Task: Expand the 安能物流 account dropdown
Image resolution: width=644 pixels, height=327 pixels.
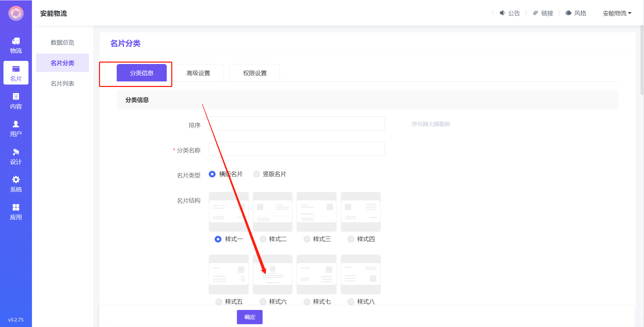Action: point(617,13)
